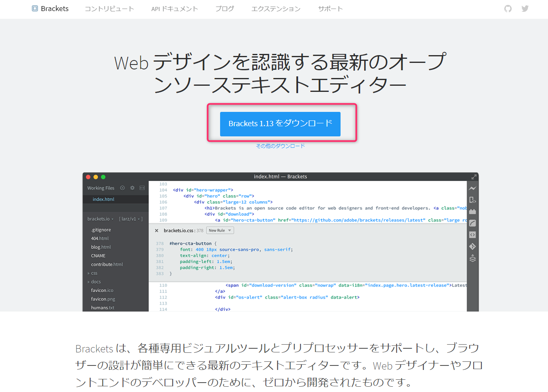
Task: Click the layers upload icon in the editor sidebar
Action: pos(472,258)
